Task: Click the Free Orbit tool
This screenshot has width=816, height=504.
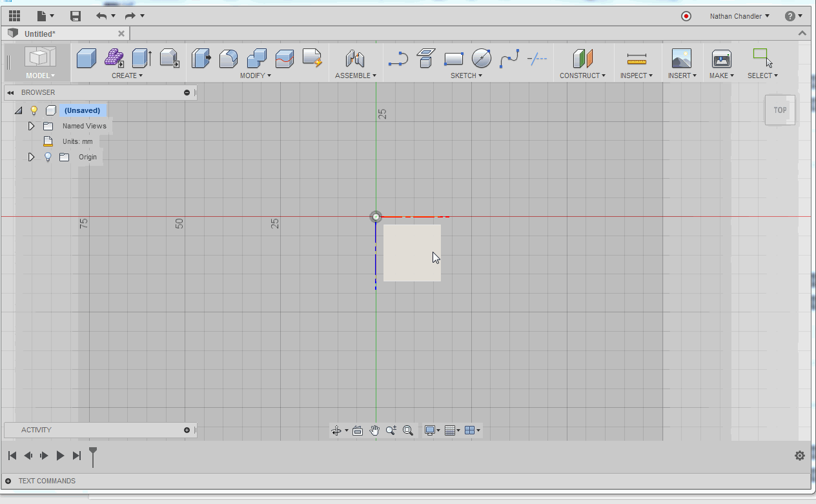Action: (336, 430)
